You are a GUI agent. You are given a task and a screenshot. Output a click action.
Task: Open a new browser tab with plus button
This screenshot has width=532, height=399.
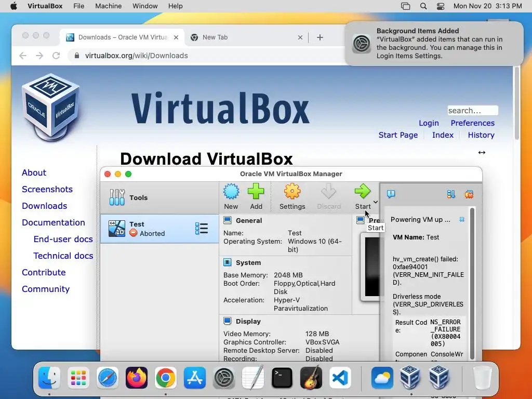click(320, 37)
